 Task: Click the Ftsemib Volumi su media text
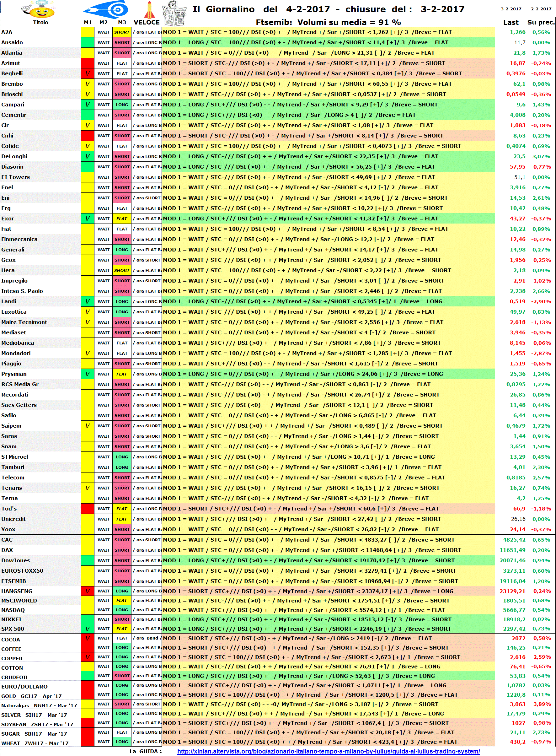328,22
